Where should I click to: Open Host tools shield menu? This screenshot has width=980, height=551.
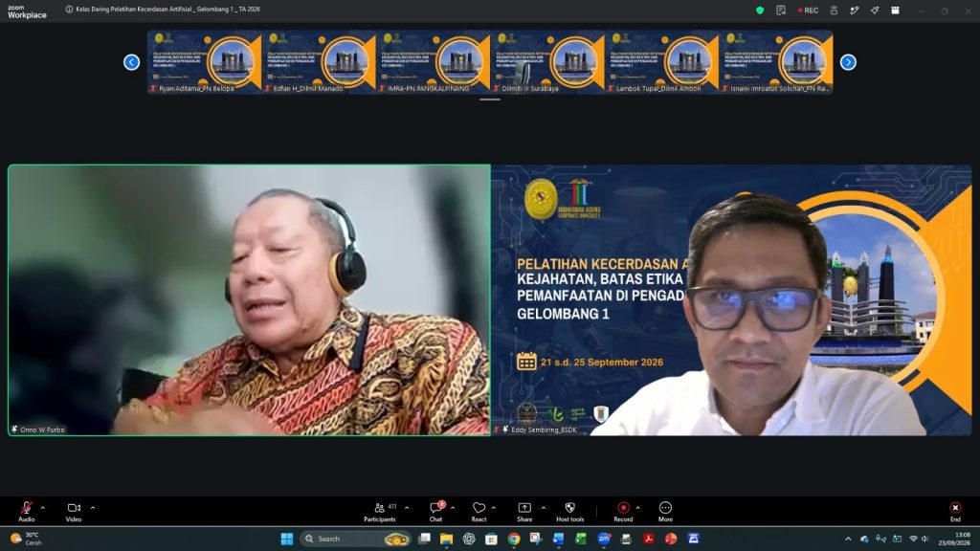tap(570, 511)
